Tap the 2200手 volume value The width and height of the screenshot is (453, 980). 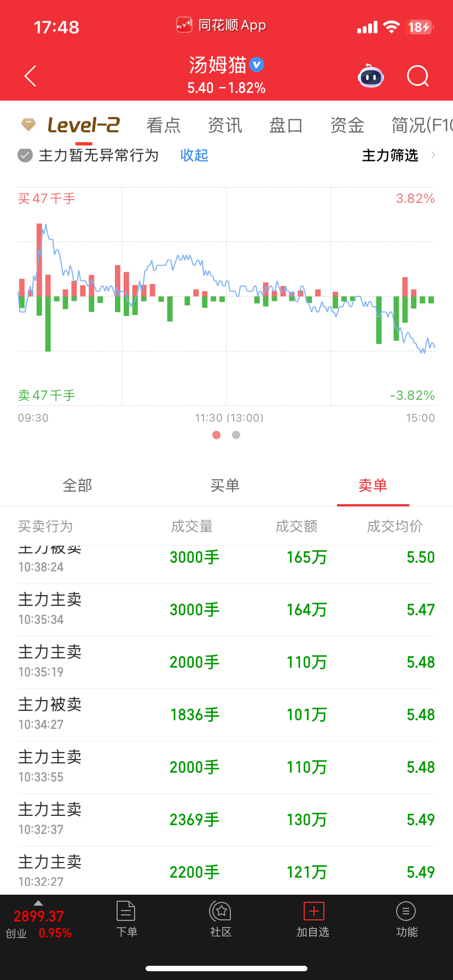point(195,872)
